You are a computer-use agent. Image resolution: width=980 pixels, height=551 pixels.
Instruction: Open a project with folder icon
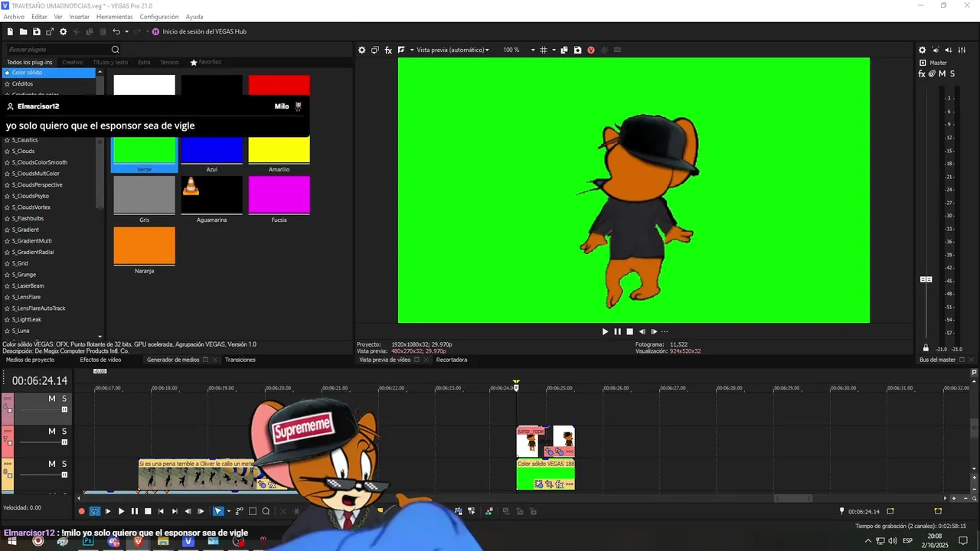[24, 31]
